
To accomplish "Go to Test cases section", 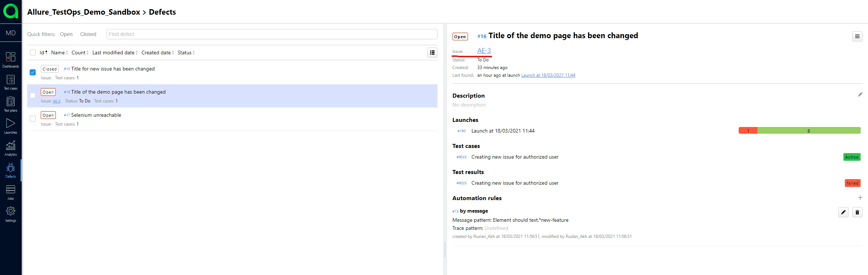I will [x=11, y=82].
